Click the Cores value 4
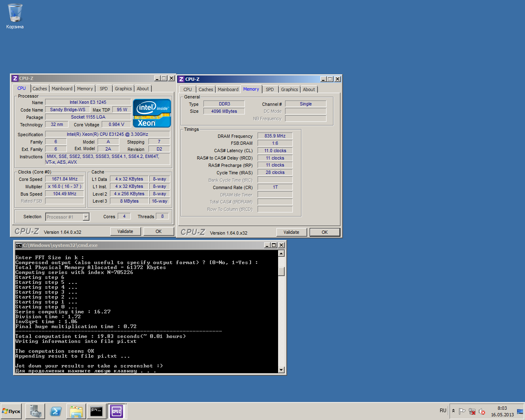 [124, 216]
